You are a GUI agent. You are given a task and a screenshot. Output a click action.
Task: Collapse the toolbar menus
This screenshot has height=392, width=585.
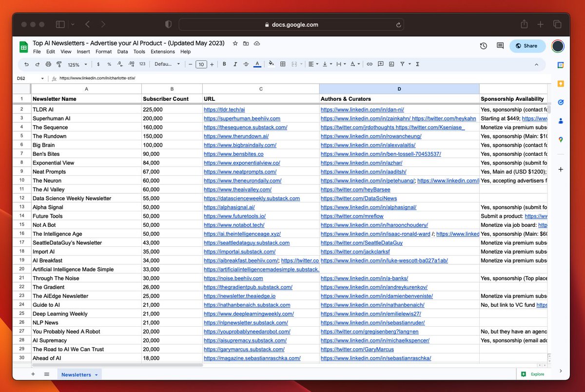(x=537, y=64)
